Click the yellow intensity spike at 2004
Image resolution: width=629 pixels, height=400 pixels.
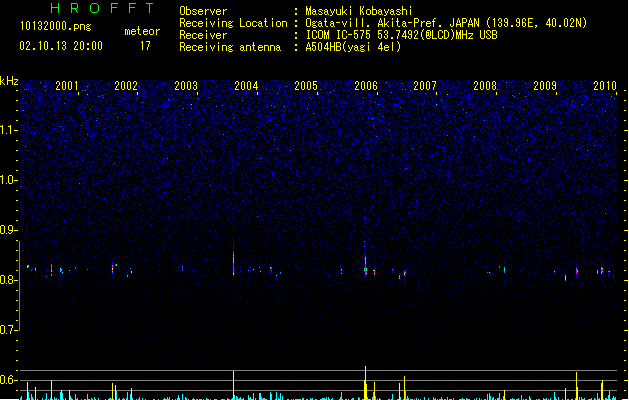233,385
